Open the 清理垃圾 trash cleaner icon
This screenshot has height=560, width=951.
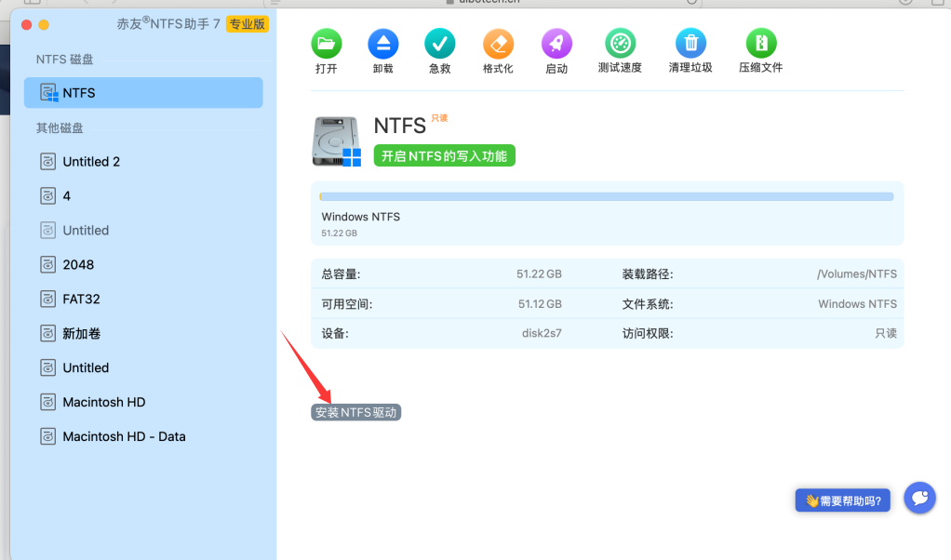(x=690, y=44)
